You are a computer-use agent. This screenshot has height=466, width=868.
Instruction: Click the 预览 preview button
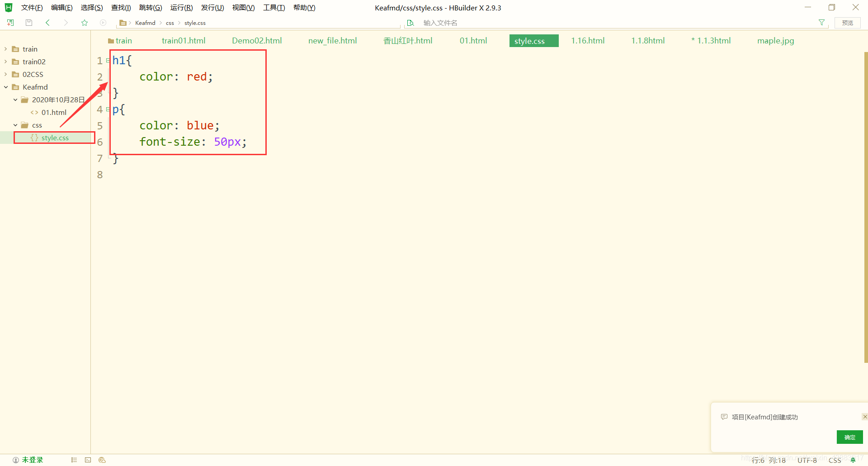[848, 23]
